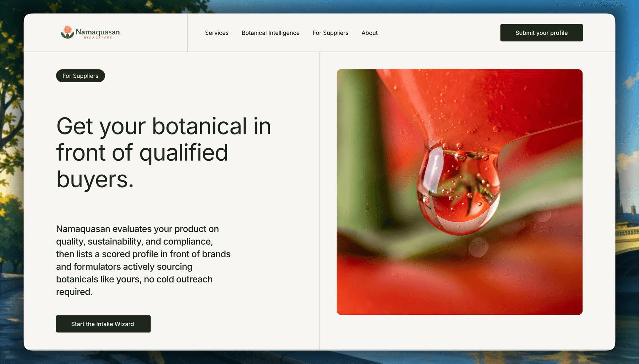This screenshot has width=639, height=364.
Task: Start the Intake Wizard
Action: coord(103,324)
